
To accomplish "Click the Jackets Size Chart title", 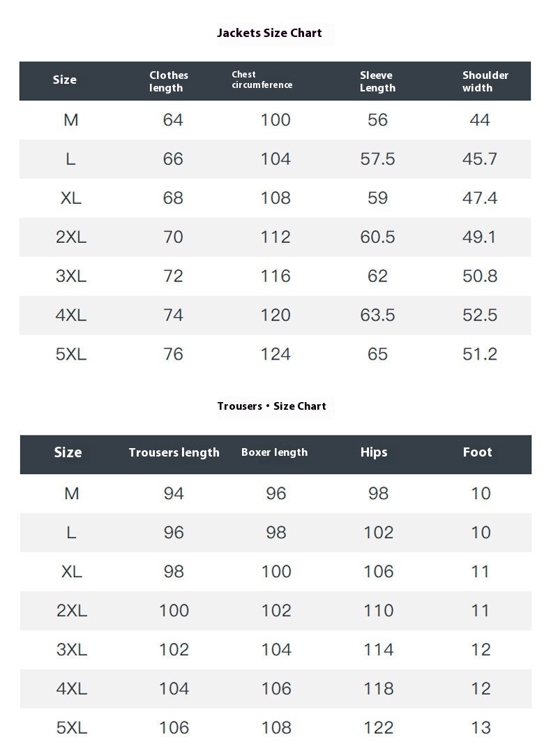I will (269, 33).
